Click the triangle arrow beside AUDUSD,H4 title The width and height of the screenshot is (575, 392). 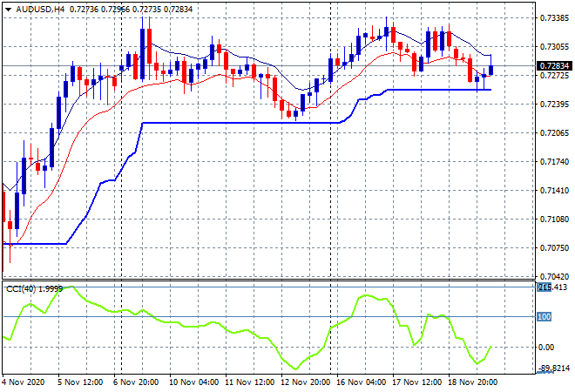click(8, 10)
